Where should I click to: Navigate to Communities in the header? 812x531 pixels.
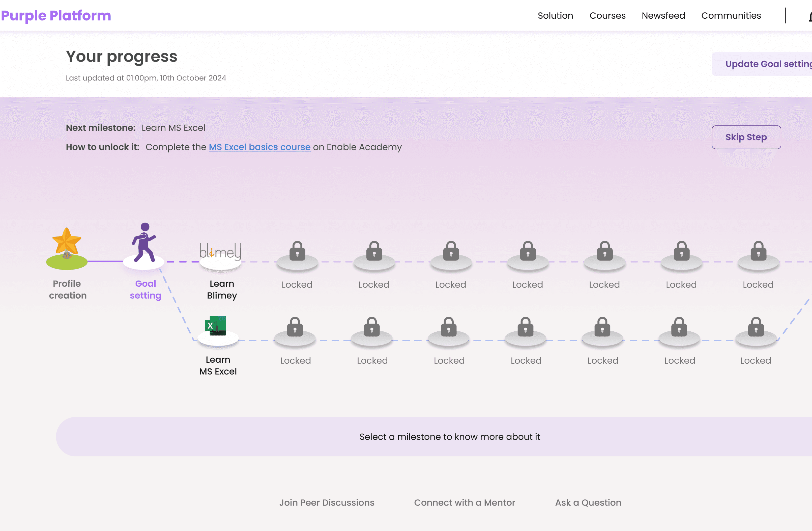point(731,16)
